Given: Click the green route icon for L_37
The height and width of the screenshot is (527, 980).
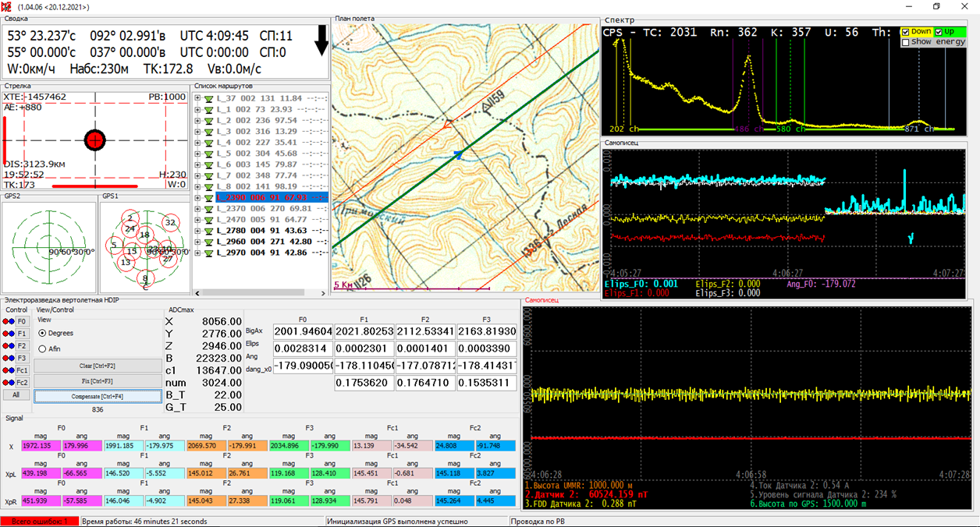Looking at the screenshot, I should pos(208,99).
